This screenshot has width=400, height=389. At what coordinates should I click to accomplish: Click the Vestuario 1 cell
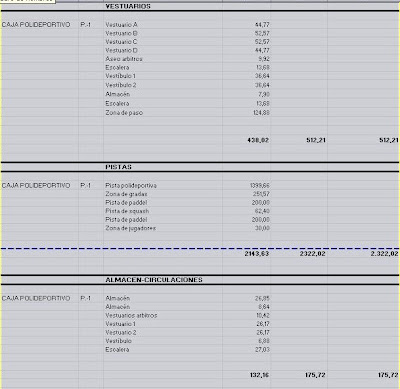(121, 324)
